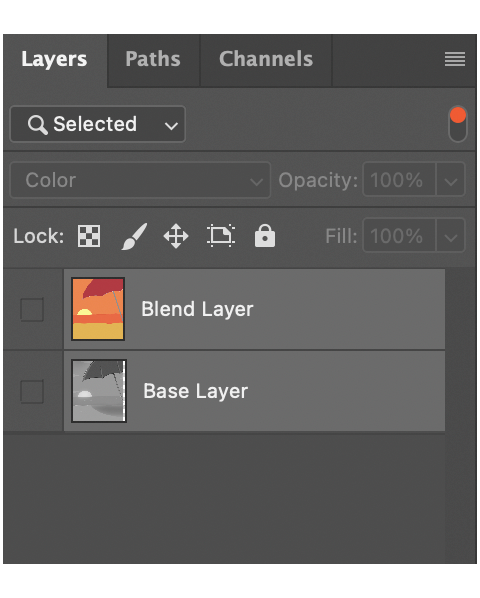Screen dimensions: 480x598
Task: Click the lock position move icon
Action: (176, 236)
